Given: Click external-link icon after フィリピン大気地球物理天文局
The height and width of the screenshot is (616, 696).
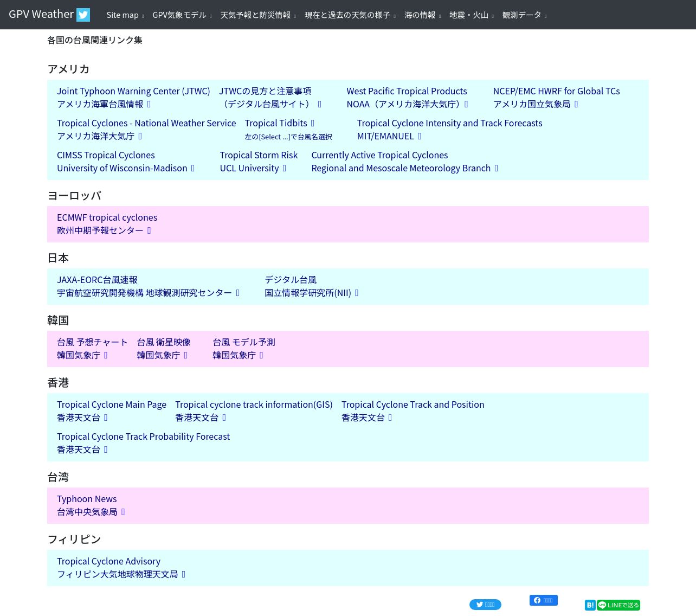Looking at the screenshot, I should (184, 574).
